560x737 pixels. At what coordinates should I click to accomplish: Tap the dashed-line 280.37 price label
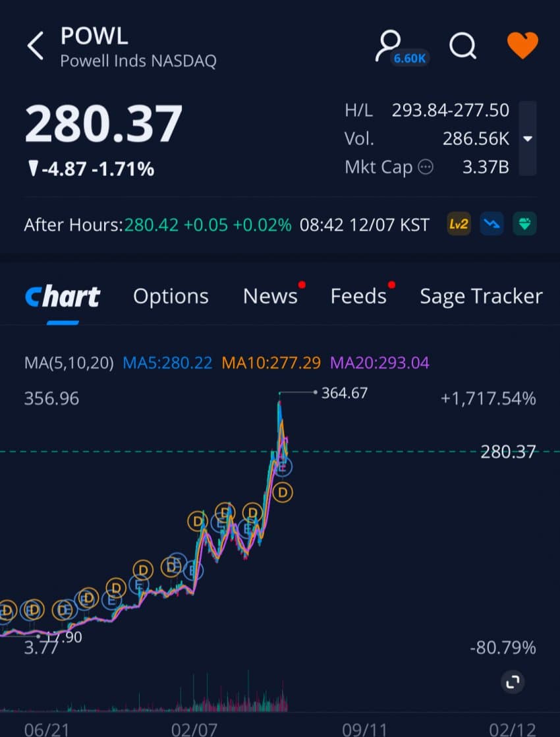tap(508, 452)
